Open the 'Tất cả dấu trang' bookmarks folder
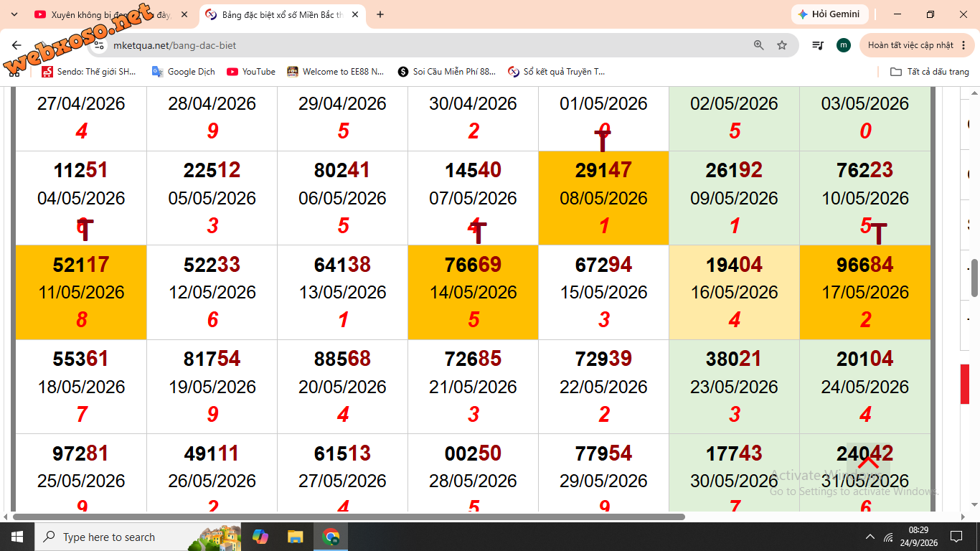This screenshot has height=551, width=980. click(930, 72)
